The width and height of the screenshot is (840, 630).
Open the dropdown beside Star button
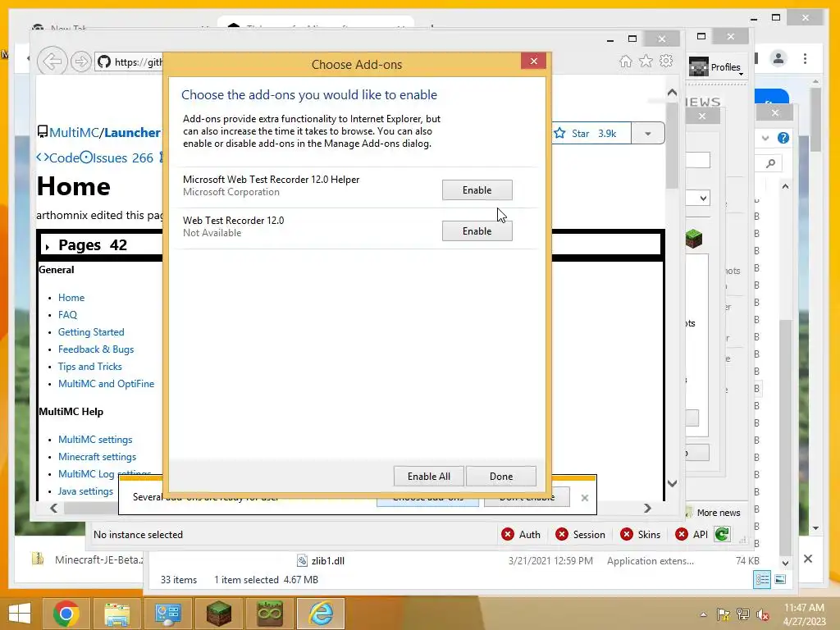[x=648, y=134]
